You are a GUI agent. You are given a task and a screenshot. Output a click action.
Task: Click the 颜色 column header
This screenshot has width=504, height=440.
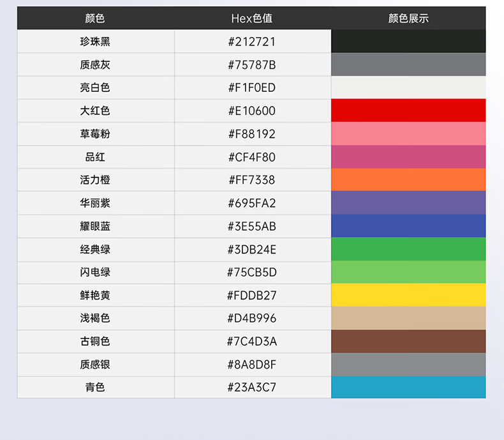(x=96, y=19)
